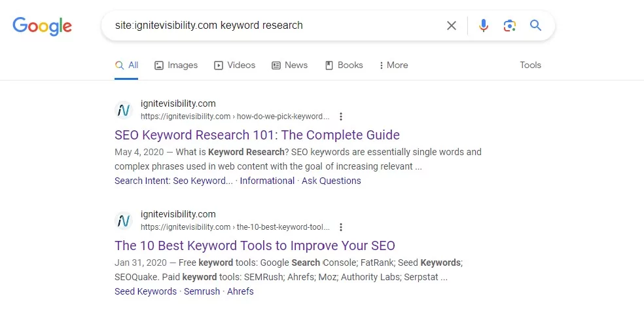This screenshot has width=644, height=309.
Task: Switch to the Videos tab
Action: 234,65
